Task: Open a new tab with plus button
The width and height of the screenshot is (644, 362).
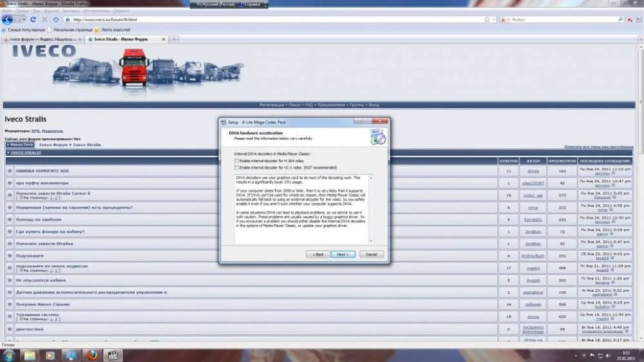Action: [174, 39]
